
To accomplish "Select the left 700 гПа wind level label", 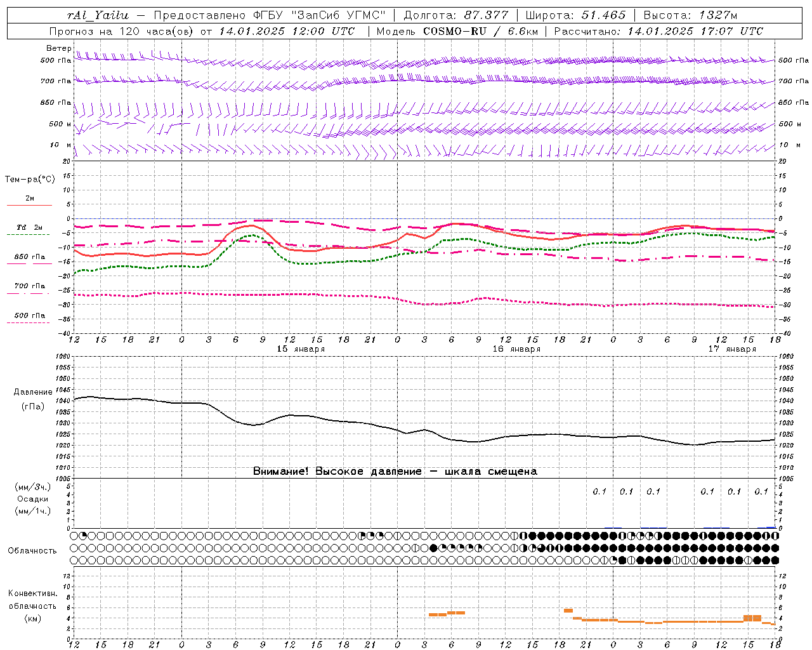I will click(56, 81).
